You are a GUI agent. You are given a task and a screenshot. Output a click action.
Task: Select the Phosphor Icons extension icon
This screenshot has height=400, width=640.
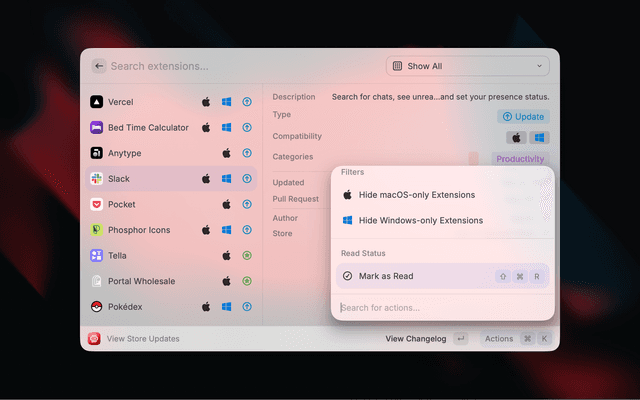point(96,230)
